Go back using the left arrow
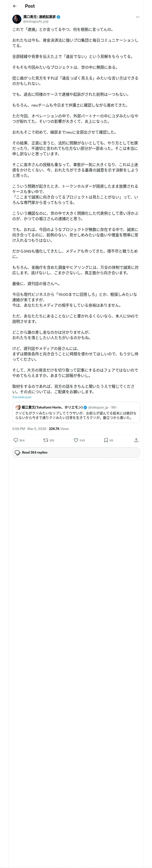The image size is (152, 868). point(14,6)
